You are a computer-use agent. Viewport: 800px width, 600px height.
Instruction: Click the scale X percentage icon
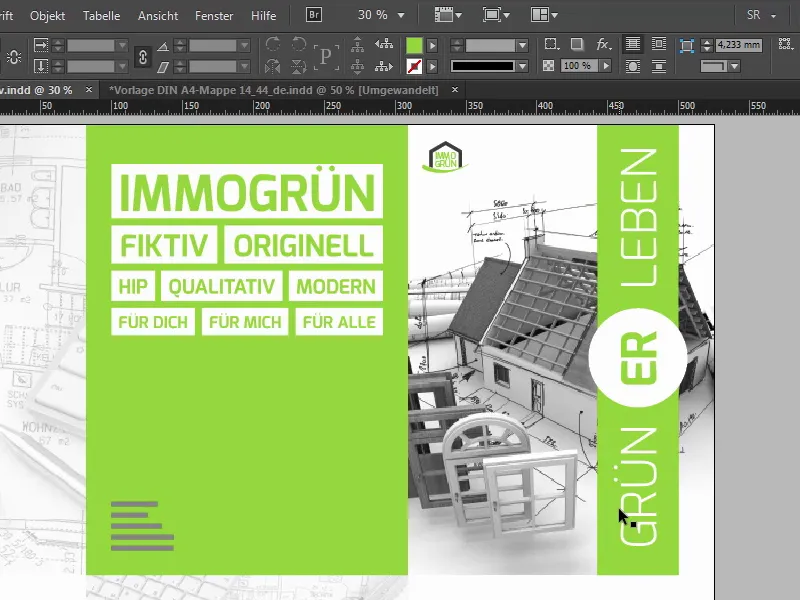(41, 45)
